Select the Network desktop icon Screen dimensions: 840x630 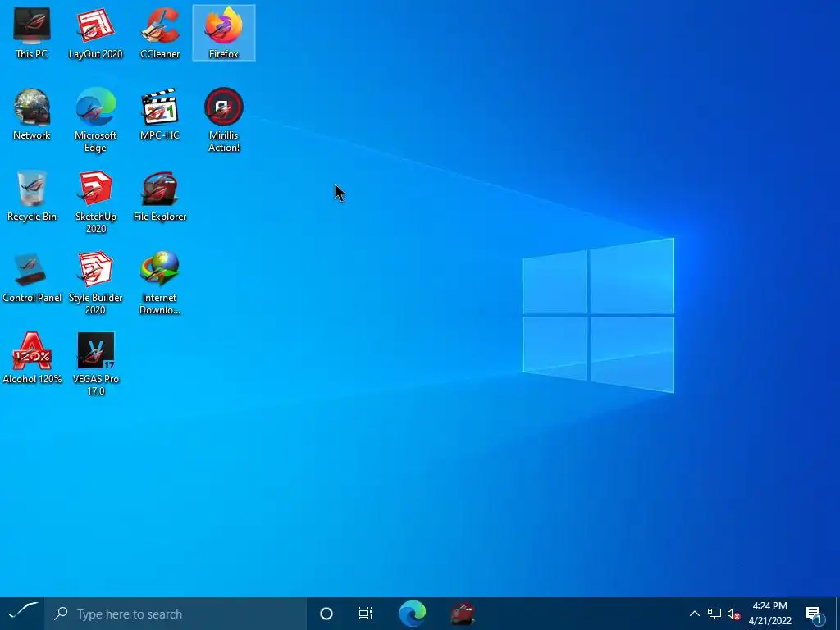coord(32,114)
